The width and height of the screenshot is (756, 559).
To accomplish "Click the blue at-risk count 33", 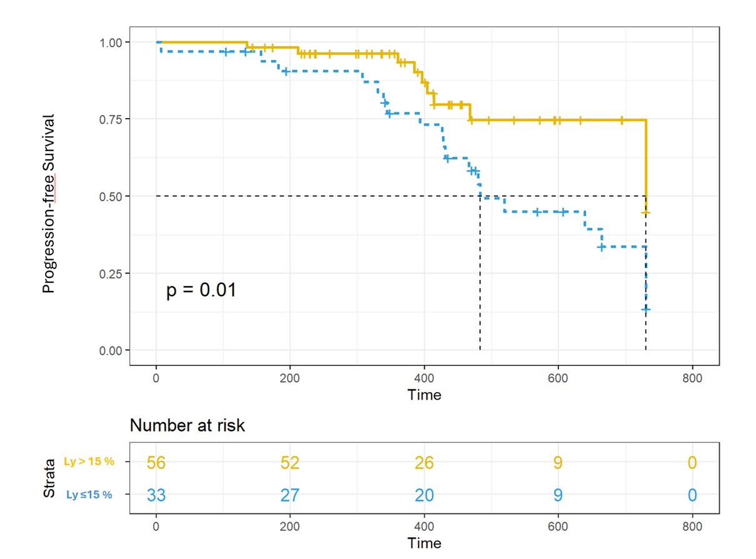I will click(x=156, y=495).
